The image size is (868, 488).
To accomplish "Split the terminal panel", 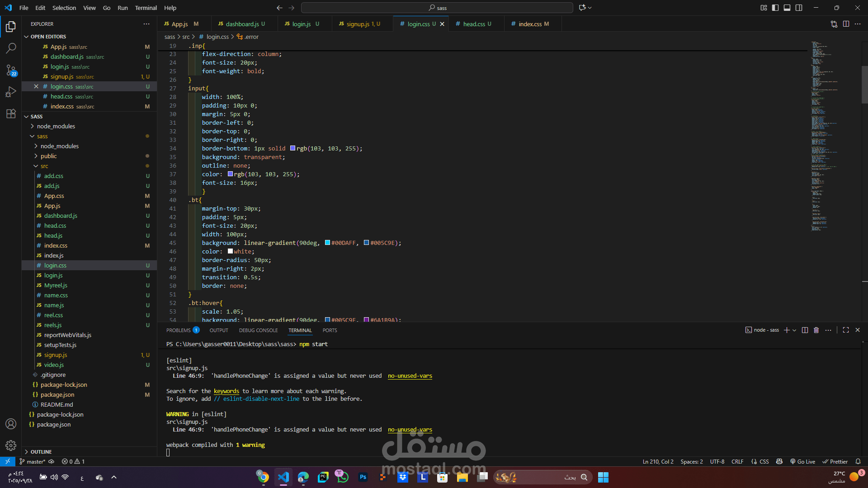I will (805, 330).
